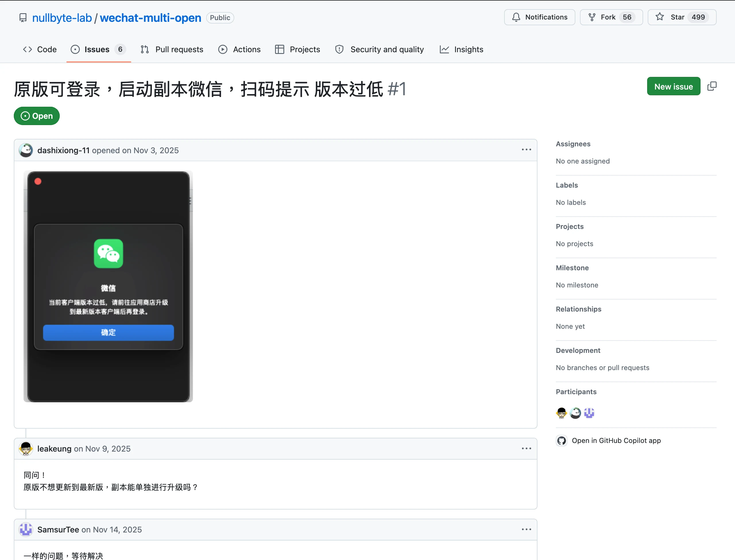Viewport: 735px width, 560px height.
Task: Open the star count badge showing 499
Action: pos(698,17)
